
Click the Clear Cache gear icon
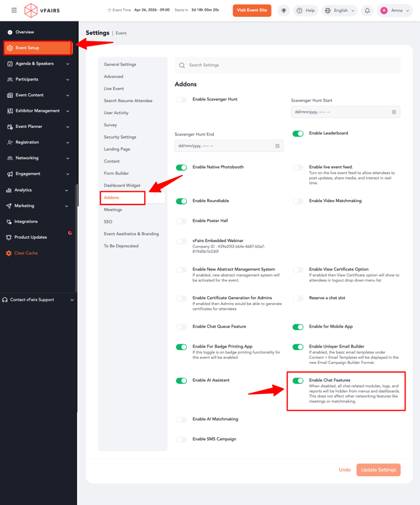(x=9, y=253)
